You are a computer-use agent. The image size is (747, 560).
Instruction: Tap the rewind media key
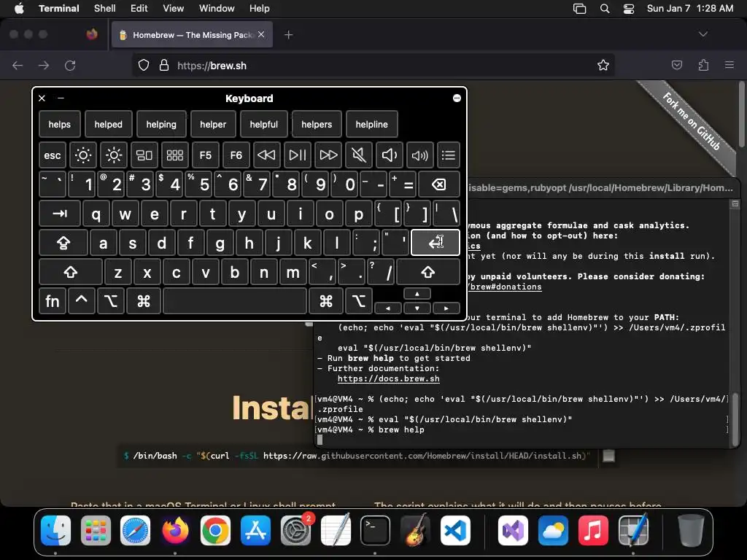coord(266,155)
